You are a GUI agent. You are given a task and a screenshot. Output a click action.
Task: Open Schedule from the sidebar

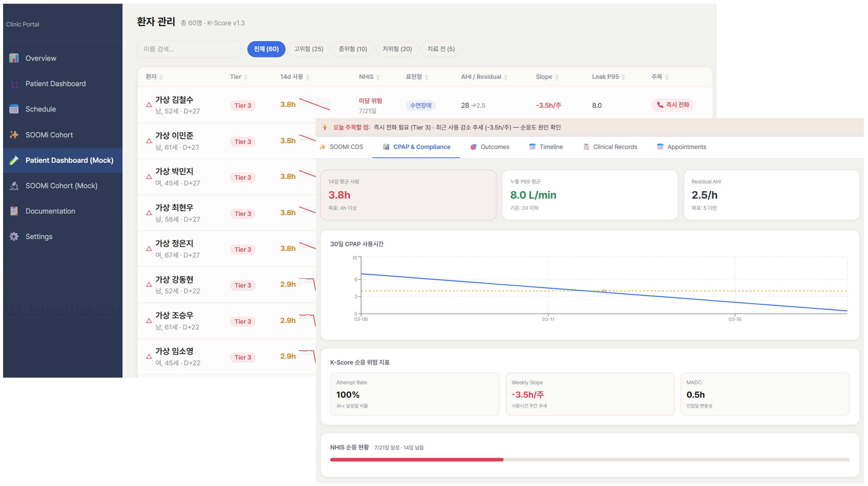tap(41, 109)
